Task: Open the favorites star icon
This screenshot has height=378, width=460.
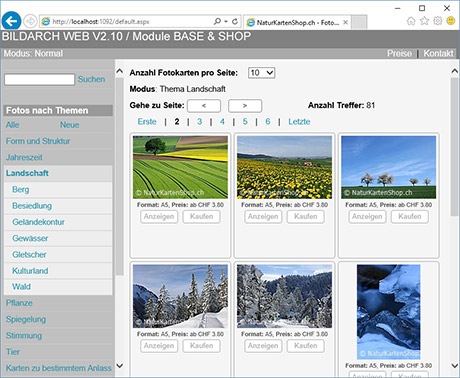Action: [424, 21]
